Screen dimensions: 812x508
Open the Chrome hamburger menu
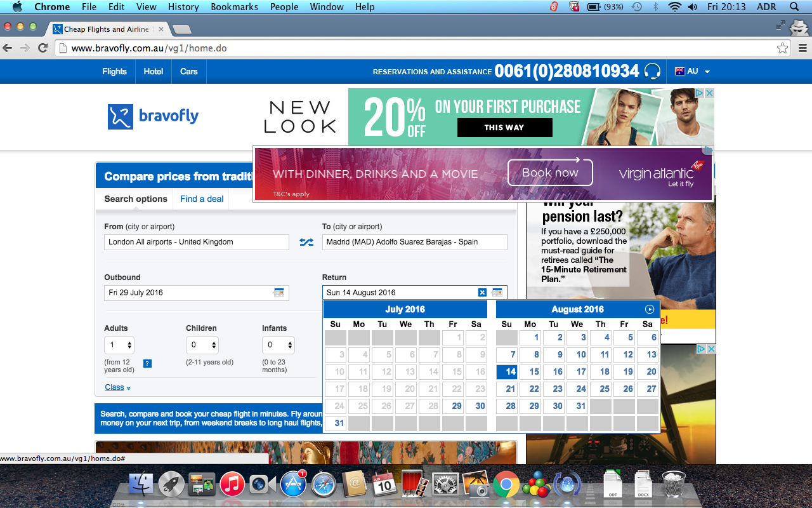pos(802,48)
